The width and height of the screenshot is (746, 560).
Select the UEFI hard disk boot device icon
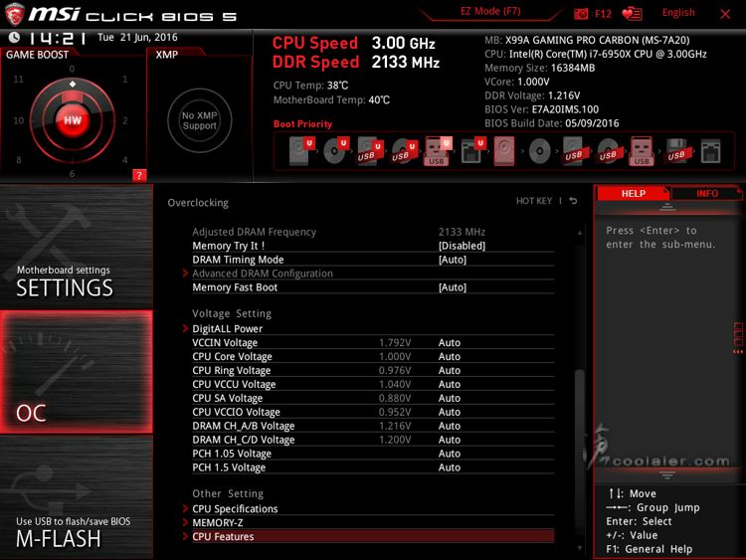[301, 151]
